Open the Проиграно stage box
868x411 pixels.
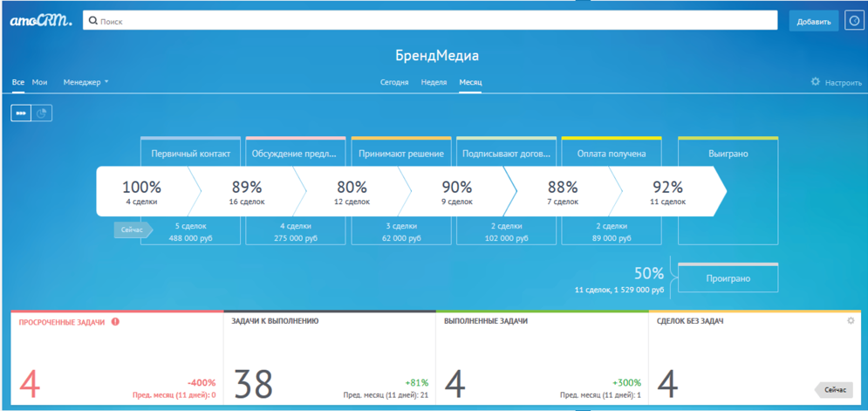click(728, 278)
